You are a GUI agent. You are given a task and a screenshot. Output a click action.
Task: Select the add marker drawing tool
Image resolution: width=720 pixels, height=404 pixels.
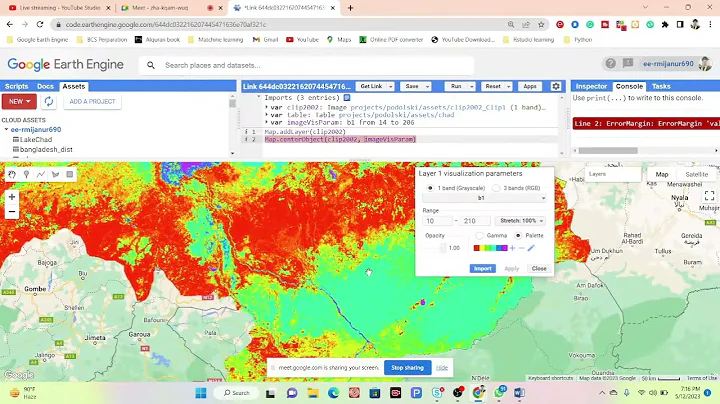click(x=27, y=174)
